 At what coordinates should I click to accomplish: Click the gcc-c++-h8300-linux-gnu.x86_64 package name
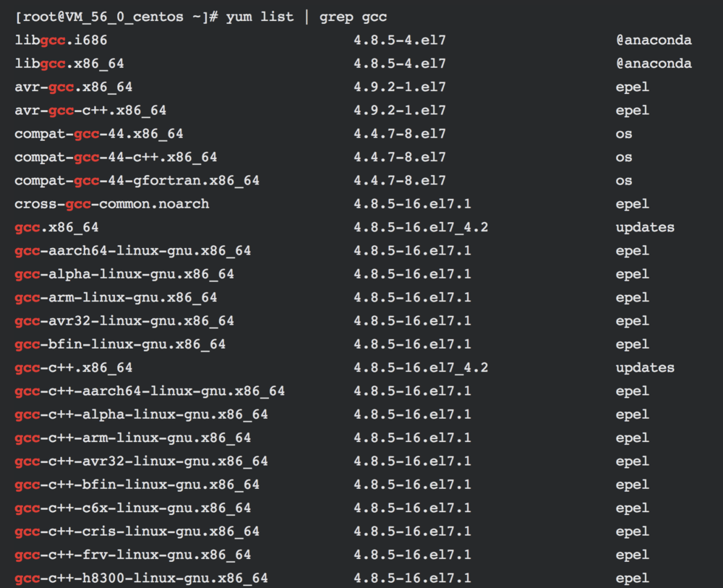tap(141, 578)
